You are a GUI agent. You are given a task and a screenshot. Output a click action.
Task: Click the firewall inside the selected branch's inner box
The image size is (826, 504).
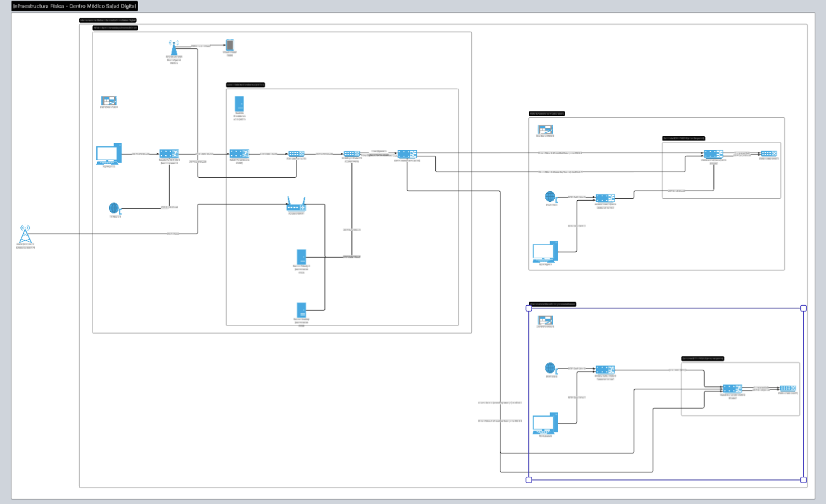[x=732, y=388]
